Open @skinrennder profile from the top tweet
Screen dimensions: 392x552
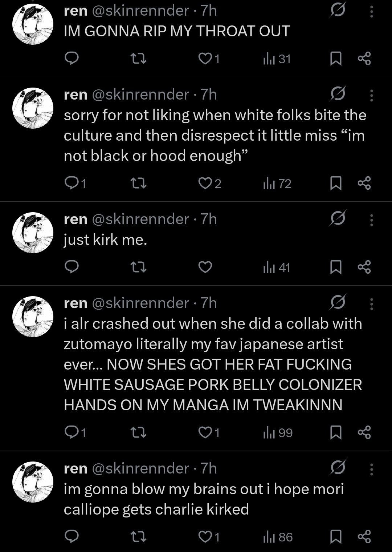coord(140,11)
